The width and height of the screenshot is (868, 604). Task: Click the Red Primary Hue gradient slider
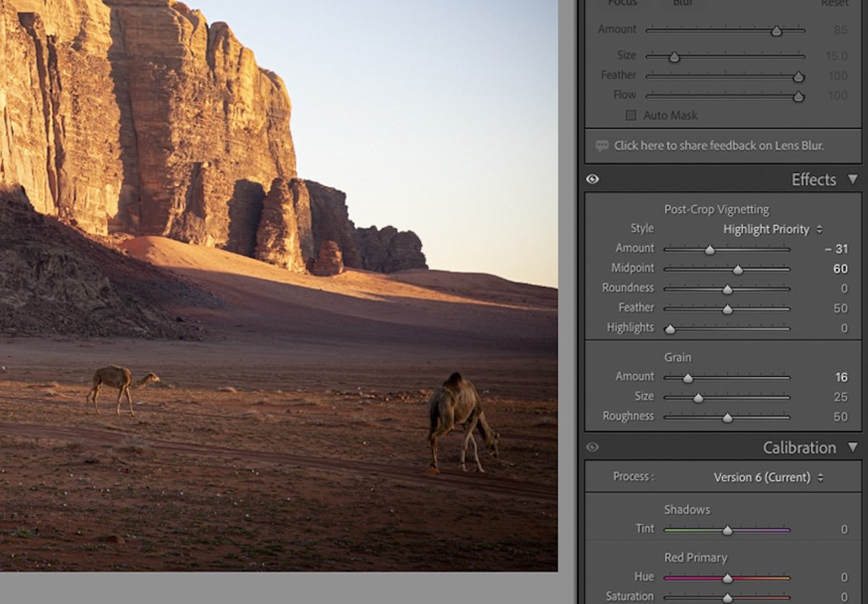(x=727, y=577)
